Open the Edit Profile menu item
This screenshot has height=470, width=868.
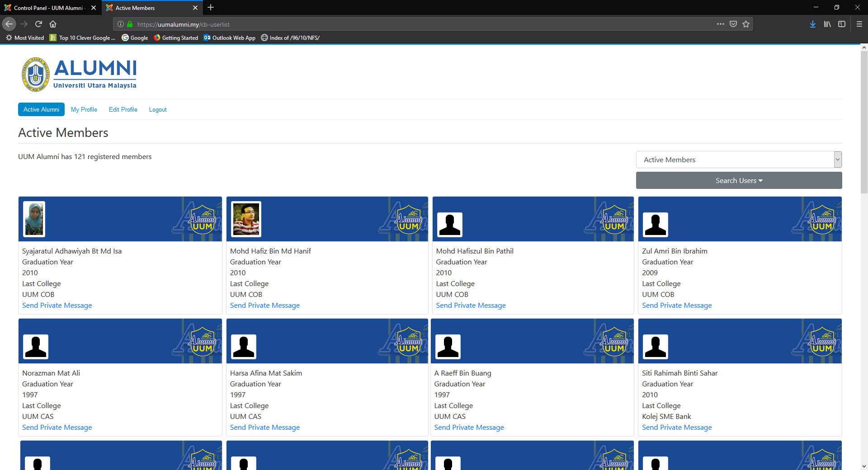click(x=123, y=109)
